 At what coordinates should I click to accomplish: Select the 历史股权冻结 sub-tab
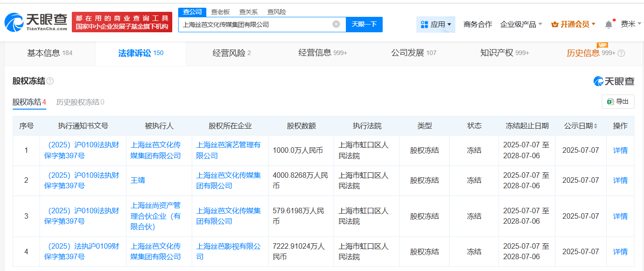[x=80, y=102]
